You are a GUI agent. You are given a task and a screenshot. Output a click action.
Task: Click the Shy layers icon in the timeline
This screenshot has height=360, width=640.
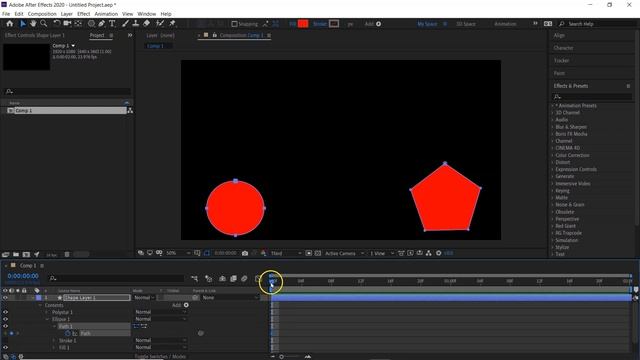(222, 278)
